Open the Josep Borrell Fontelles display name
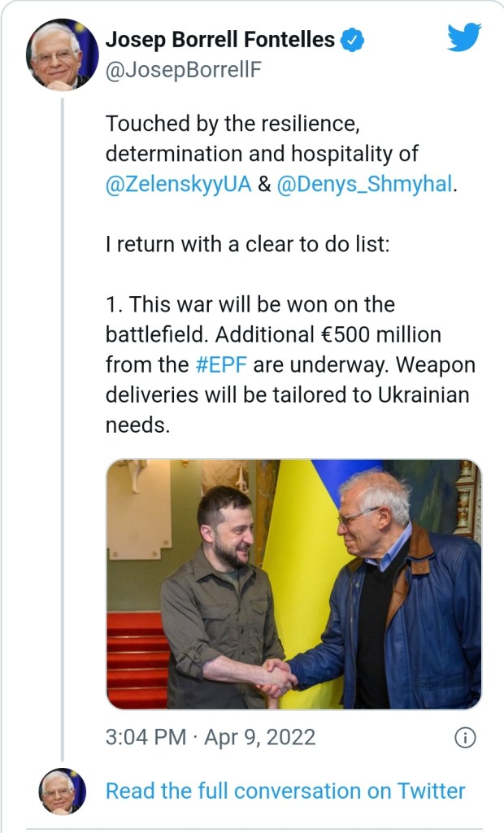The image size is (504, 833). tap(219, 39)
